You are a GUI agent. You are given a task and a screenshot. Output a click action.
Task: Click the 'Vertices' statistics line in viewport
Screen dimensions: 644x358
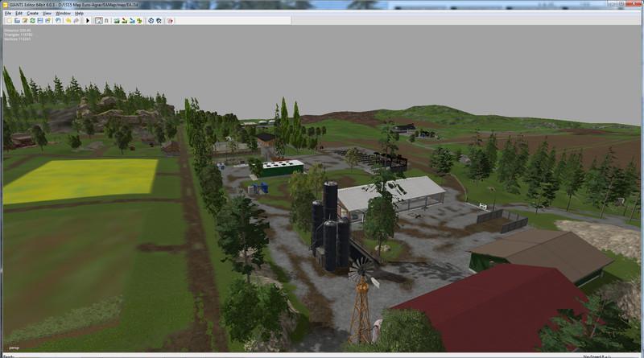17,39
